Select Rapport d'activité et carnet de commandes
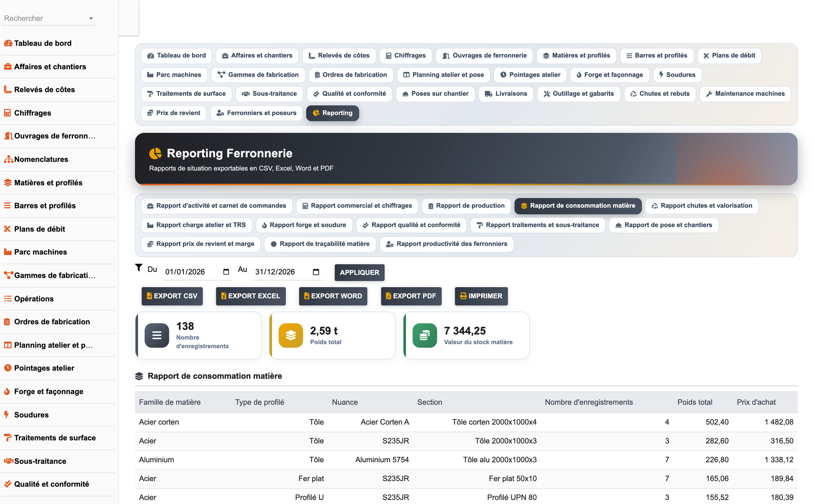Screen dimensions: 815x504 tap(217, 206)
